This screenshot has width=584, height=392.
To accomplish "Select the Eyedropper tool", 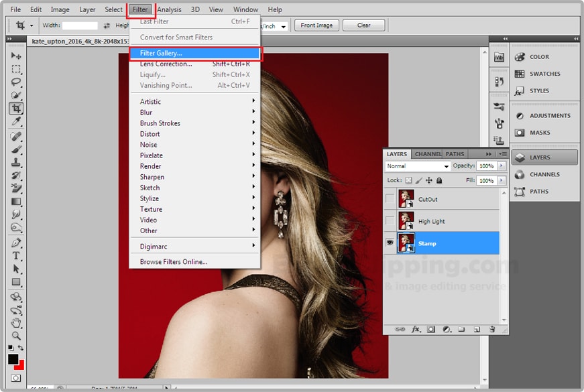I will click(16, 121).
